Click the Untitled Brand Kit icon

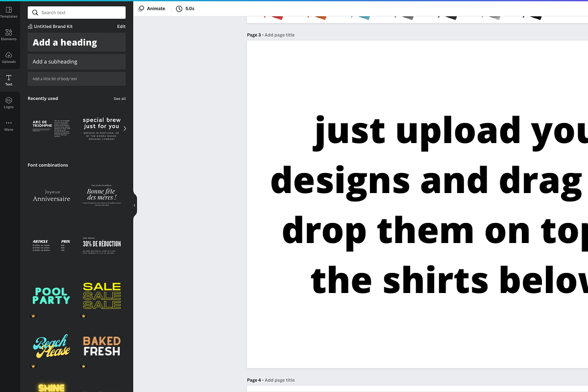pyautogui.click(x=30, y=26)
